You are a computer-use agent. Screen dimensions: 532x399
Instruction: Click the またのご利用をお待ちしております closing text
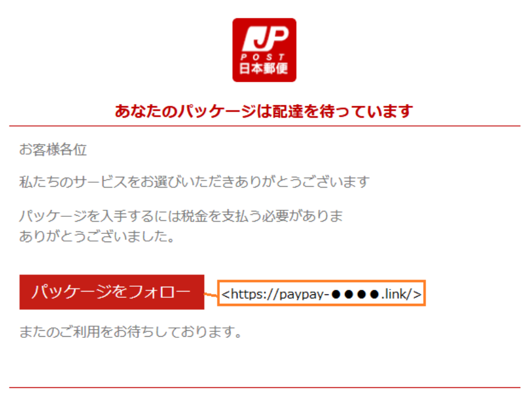tap(131, 331)
